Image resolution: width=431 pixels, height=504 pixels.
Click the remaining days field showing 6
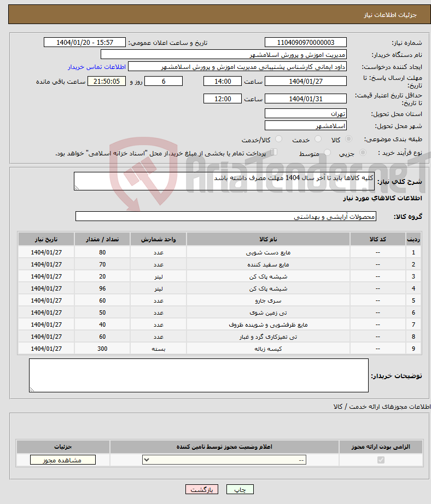coord(164,82)
